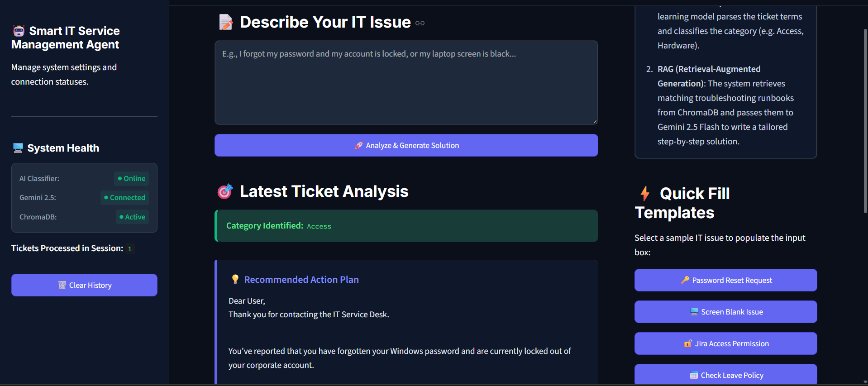Choose the Screen Blank Issue template
Screen dimensions: 868x386
click(726, 312)
